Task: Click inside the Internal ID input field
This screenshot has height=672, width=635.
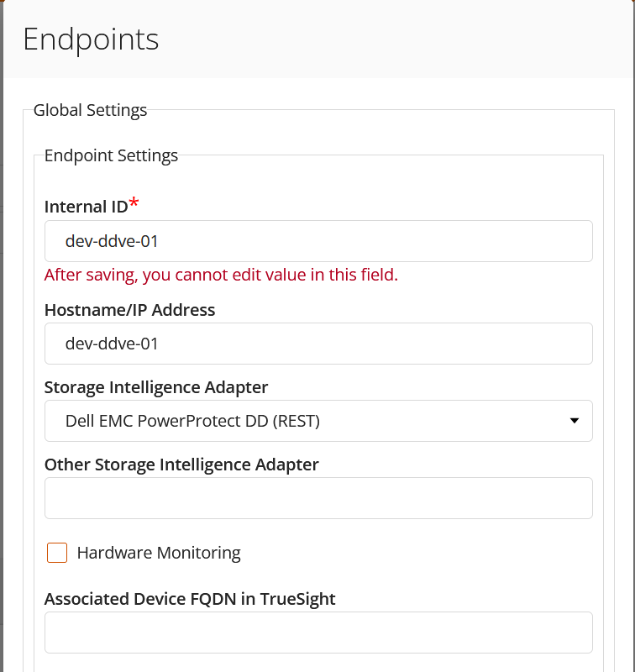Action: pos(318,240)
